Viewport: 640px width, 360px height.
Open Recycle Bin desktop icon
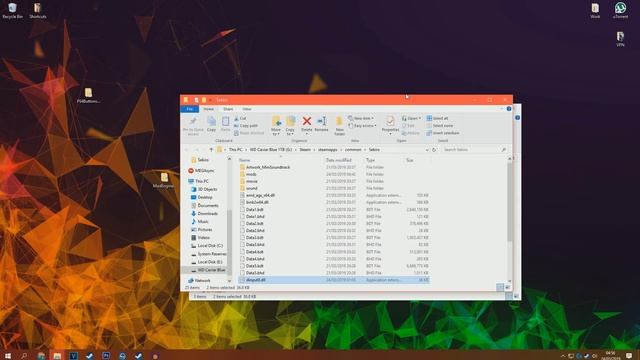pos(12,11)
